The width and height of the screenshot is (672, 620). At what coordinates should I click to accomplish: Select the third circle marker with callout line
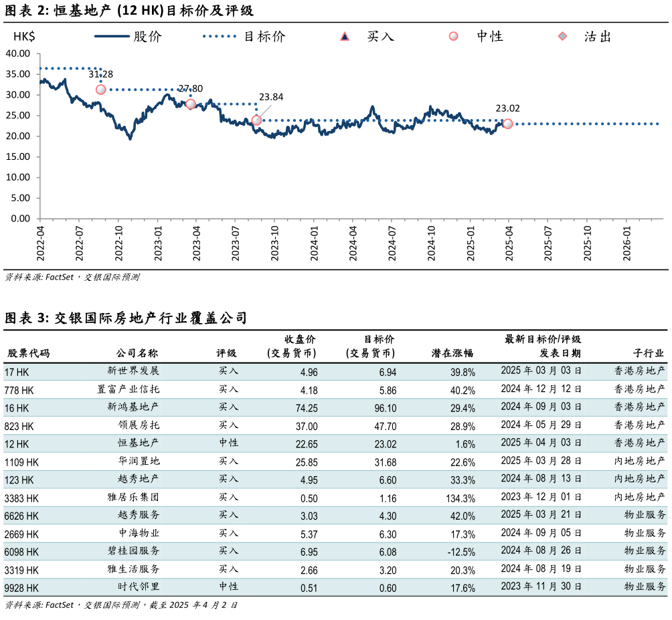256,120
